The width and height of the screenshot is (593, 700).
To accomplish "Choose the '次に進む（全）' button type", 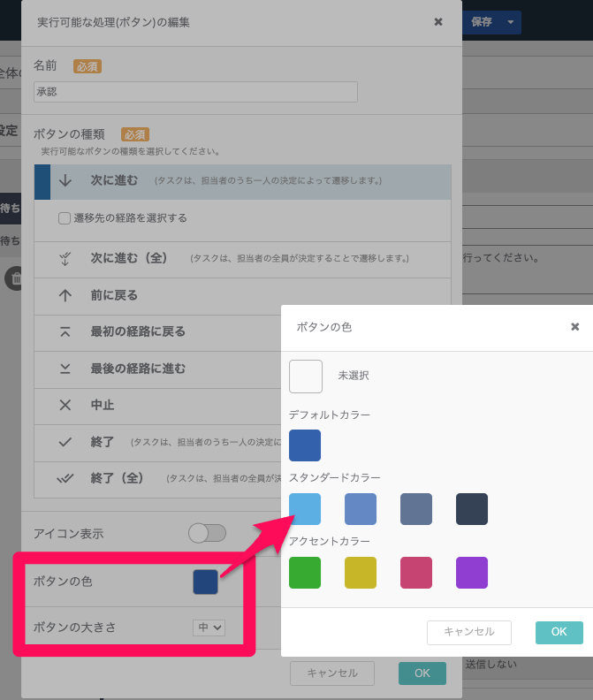I will (128, 258).
